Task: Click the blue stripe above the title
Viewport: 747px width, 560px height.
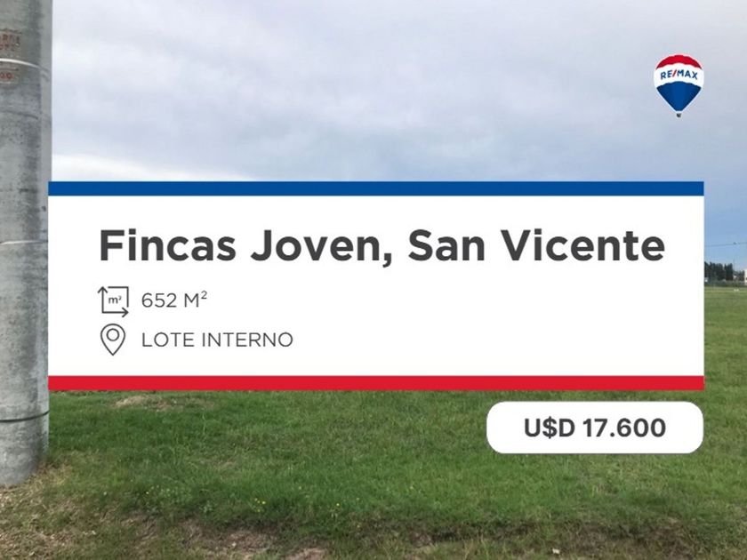Action: pos(376,188)
